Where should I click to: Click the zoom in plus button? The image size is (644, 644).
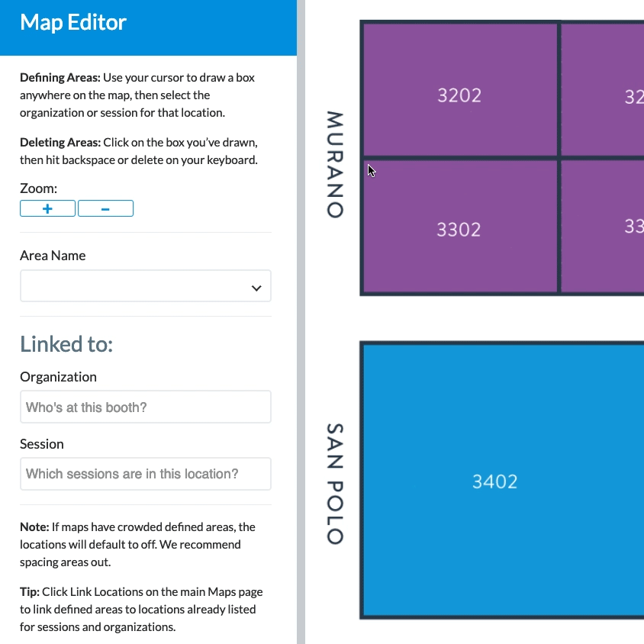47,208
